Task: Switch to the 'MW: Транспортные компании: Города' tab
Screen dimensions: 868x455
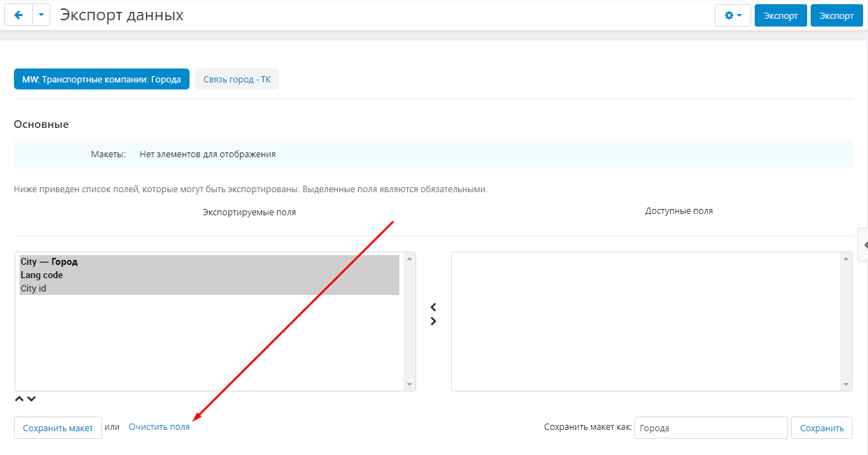Action: [x=101, y=80]
